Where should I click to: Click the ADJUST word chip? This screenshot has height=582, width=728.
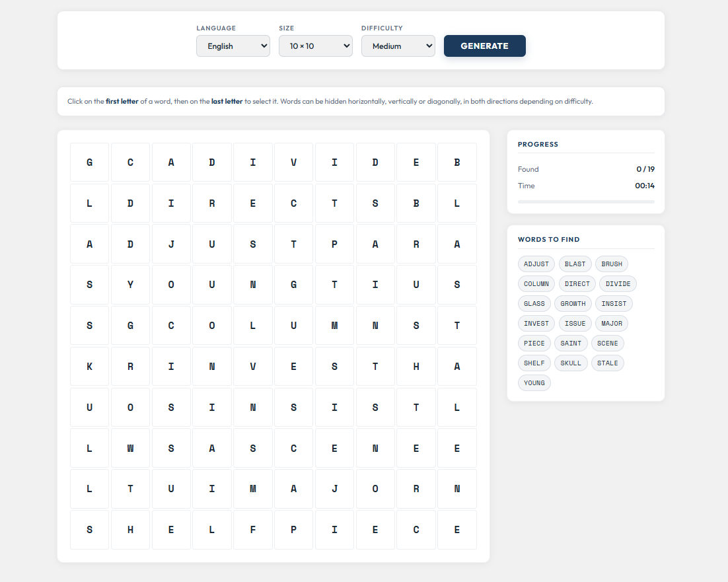coord(536,264)
